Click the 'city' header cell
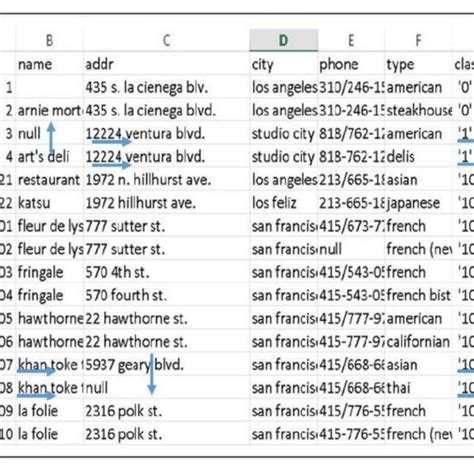Viewport: 474px width, 474px height. coord(283,63)
